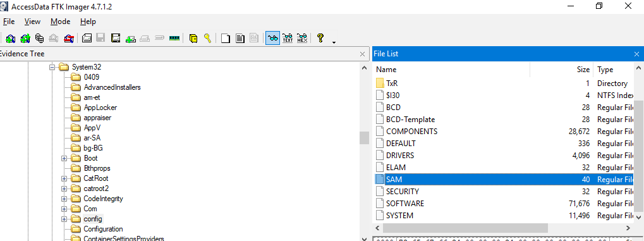Image resolution: width=644 pixels, height=241 pixels.
Task: Click the File List horizontal scrollbar thumb
Action: [466, 228]
